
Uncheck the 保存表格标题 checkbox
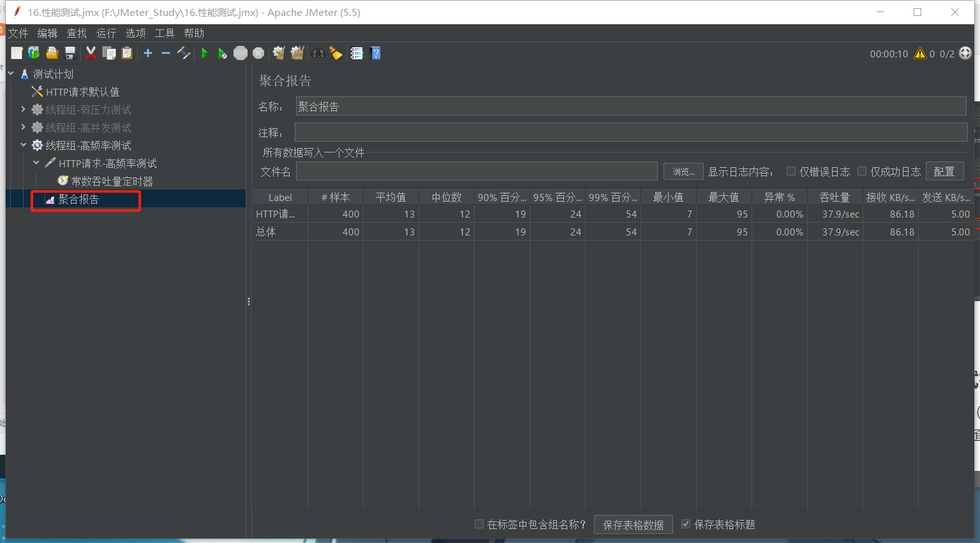coord(686,524)
